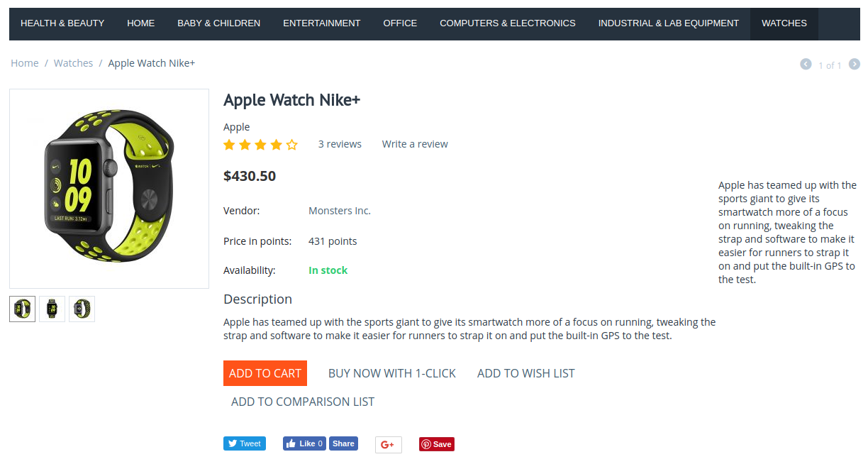
Task: Select the second watch thumbnail image
Action: (x=52, y=309)
